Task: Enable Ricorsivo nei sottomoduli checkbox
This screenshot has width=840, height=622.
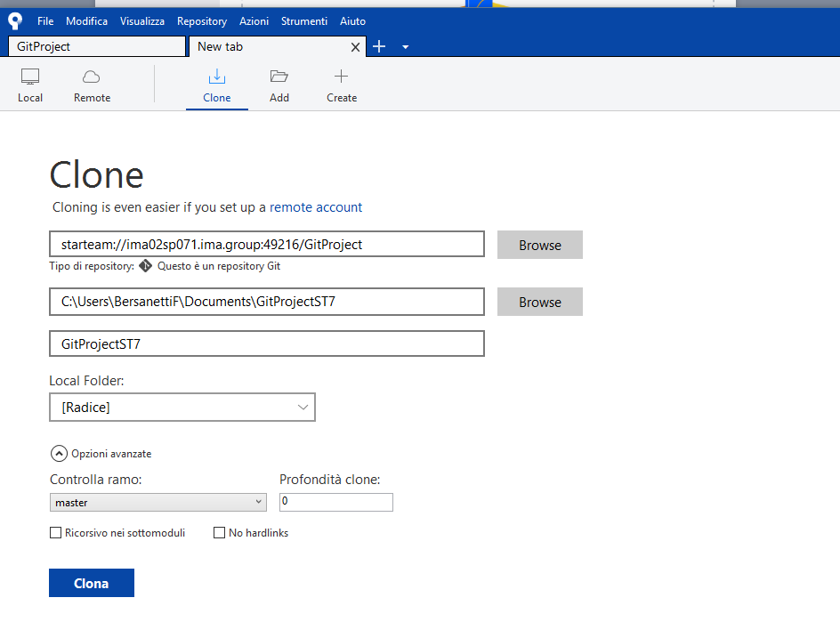Action: tap(55, 532)
